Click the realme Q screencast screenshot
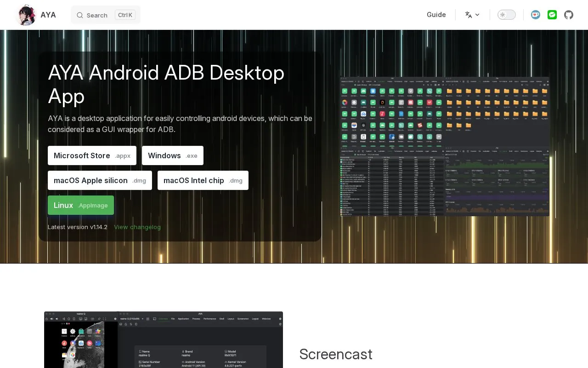The width and height of the screenshot is (588, 368). tap(164, 340)
